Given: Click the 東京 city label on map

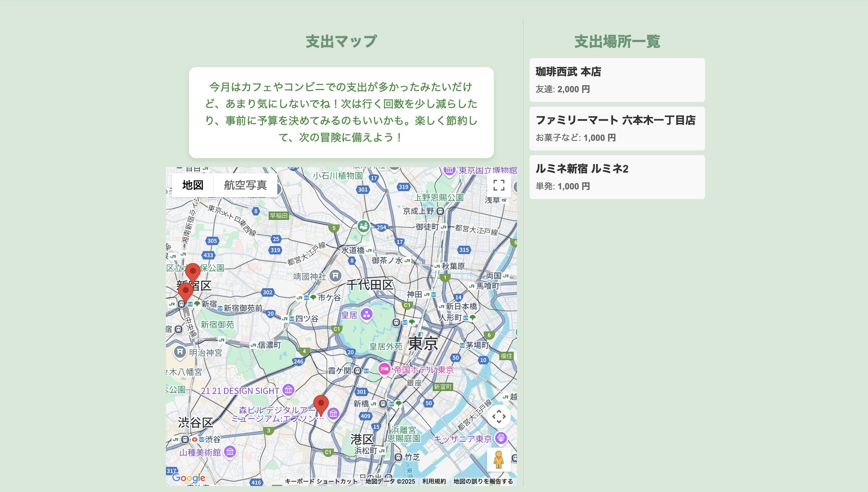Looking at the screenshot, I should [x=423, y=344].
